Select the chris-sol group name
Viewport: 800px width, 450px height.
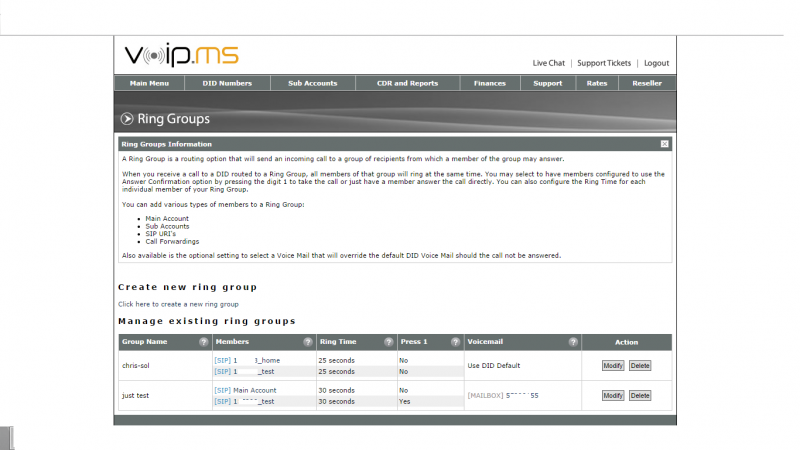click(136, 366)
